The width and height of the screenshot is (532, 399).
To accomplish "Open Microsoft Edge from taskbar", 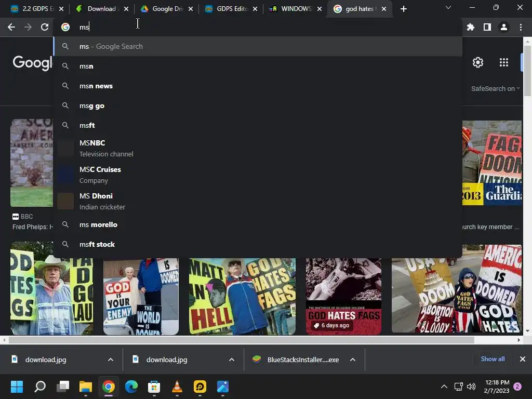I will pyautogui.click(x=131, y=387).
